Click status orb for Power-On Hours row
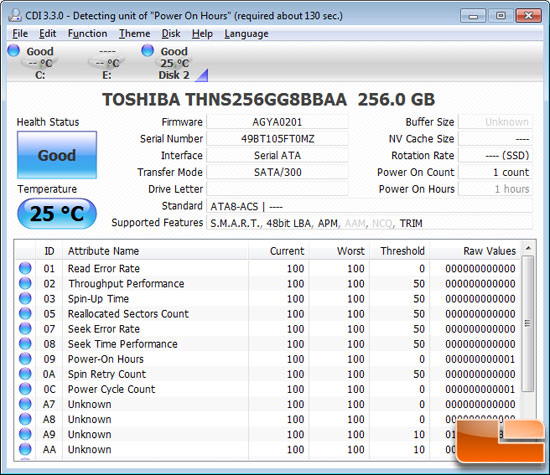Image resolution: width=550 pixels, height=475 pixels. [x=25, y=359]
